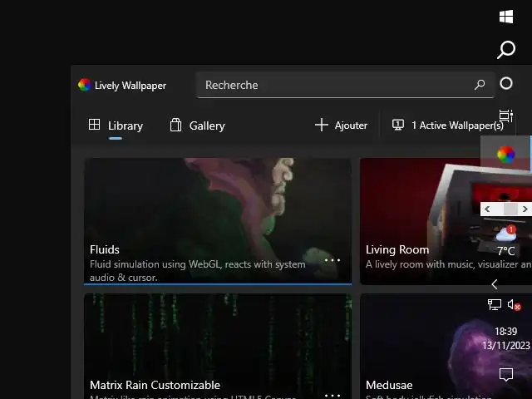
Task: Open the clock showing 18:39
Action: coord(506,338)
